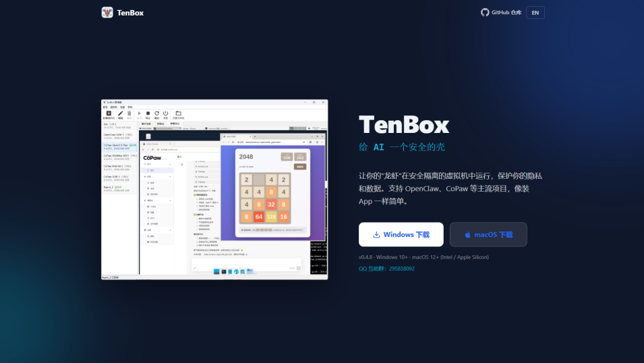
Task: Click the TenBox text in header
Action: (x=130, y=12)
